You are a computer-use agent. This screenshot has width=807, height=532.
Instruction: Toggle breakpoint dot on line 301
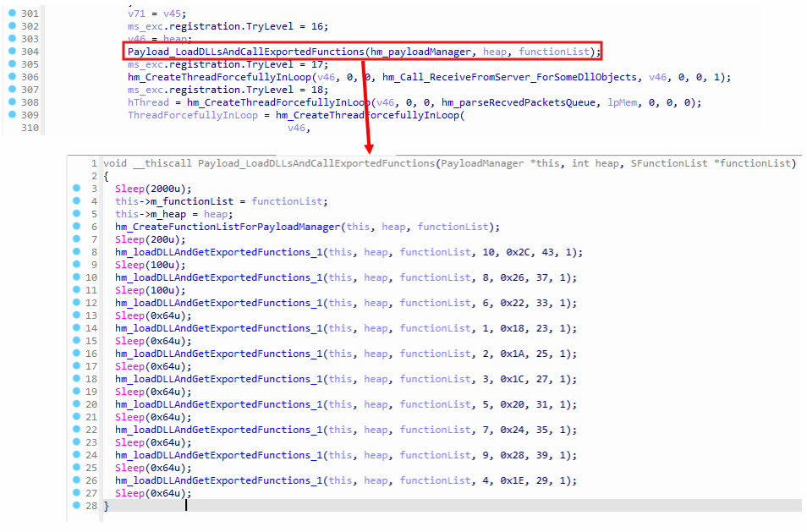[13, 13]
